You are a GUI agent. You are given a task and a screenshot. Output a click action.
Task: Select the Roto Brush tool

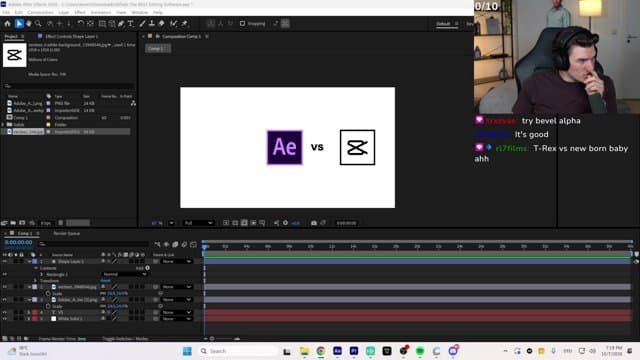pos(173,24)
